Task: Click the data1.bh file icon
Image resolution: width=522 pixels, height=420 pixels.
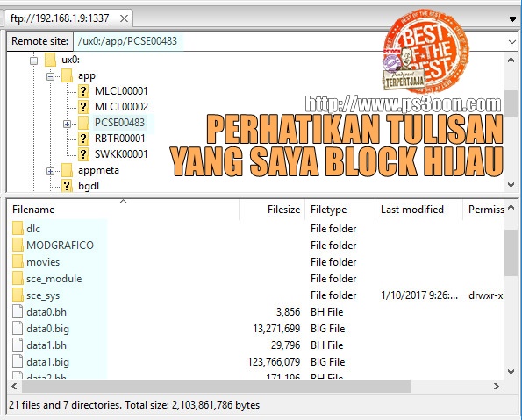Action: tap(18, 345)
